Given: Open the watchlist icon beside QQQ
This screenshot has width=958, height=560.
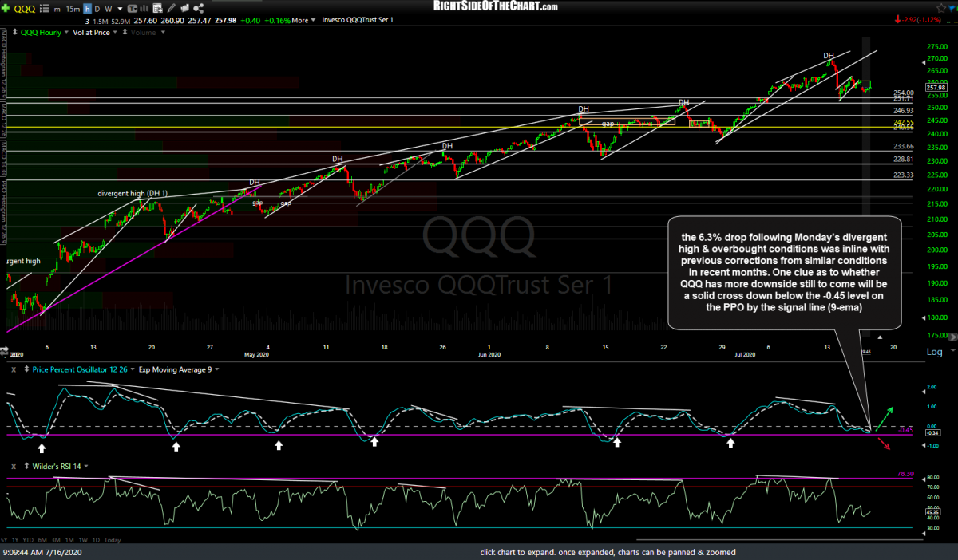Looking at the screenshot, I should click(x=44, y=7).
